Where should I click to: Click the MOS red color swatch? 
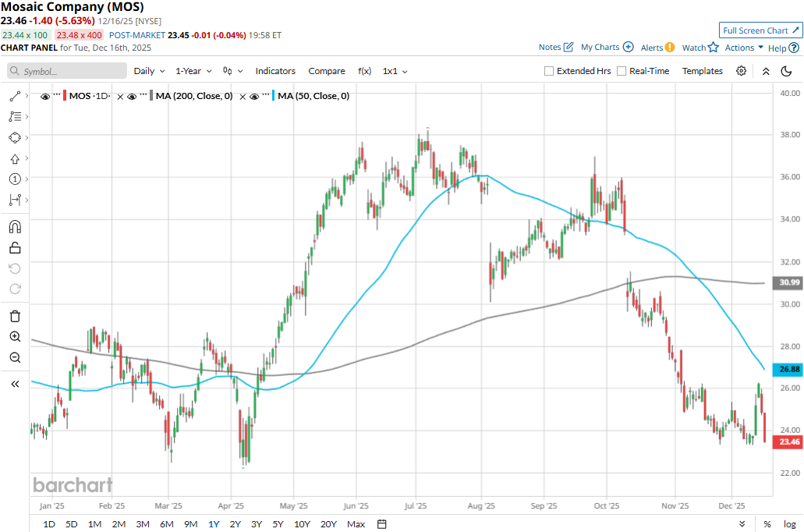click(x=65, y=96)
